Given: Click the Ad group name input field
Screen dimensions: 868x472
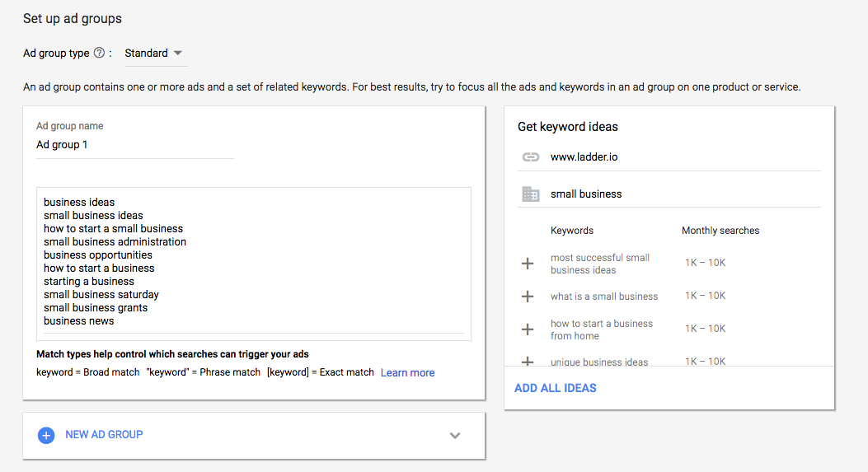Looking at the screenshot, I should (135, 145).
